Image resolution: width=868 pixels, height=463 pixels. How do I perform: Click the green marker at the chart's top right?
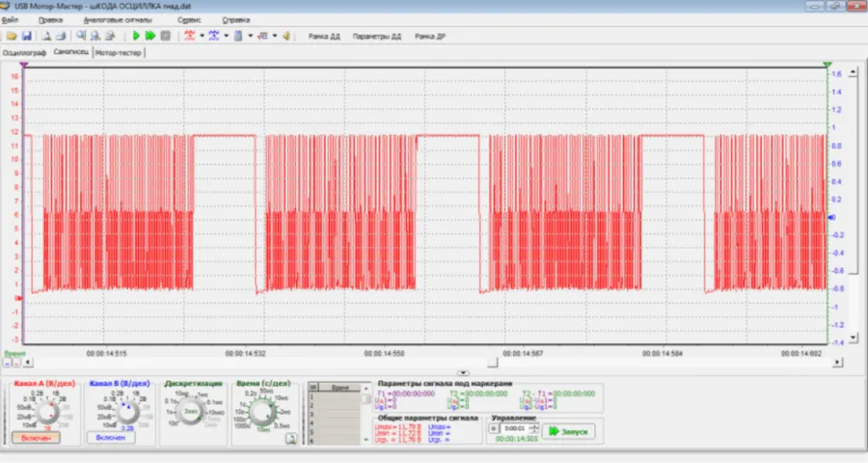[827, 65]
